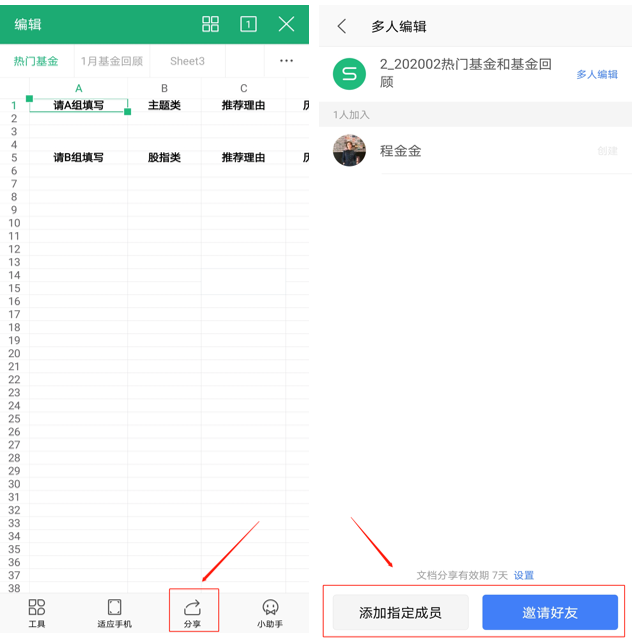Select column B header
Image resolution: width=632 pixels, height=640 pixels.
tap(164, 88)
